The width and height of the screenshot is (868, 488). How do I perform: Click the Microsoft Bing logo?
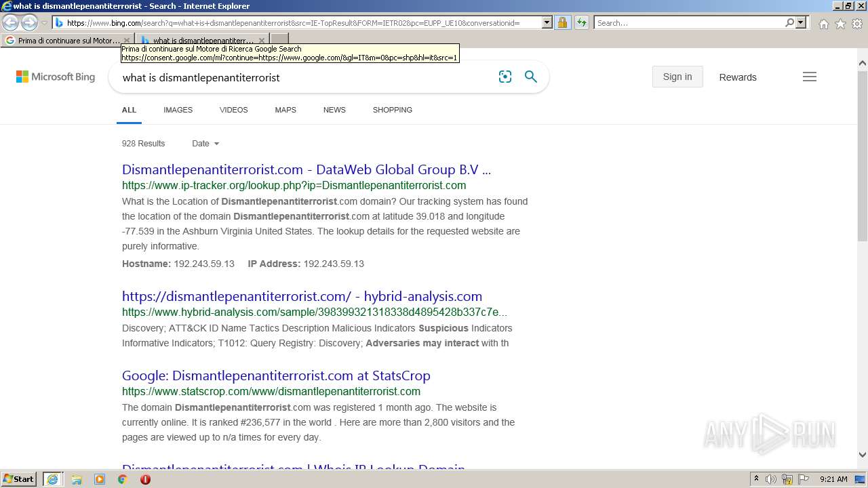coord(56,77)
